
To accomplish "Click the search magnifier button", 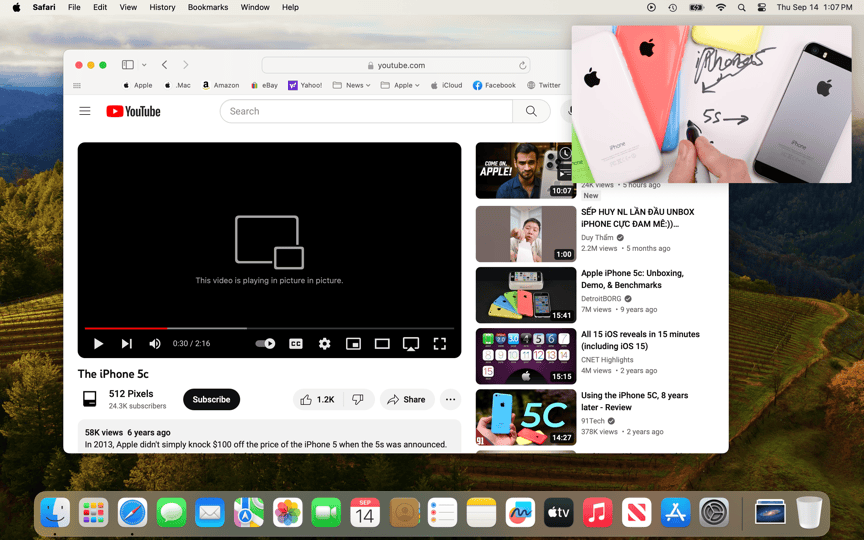I will tap(531, 111).
